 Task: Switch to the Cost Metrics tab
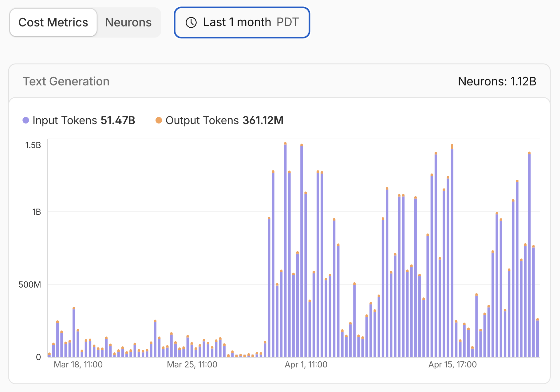[x=53, y=22]
